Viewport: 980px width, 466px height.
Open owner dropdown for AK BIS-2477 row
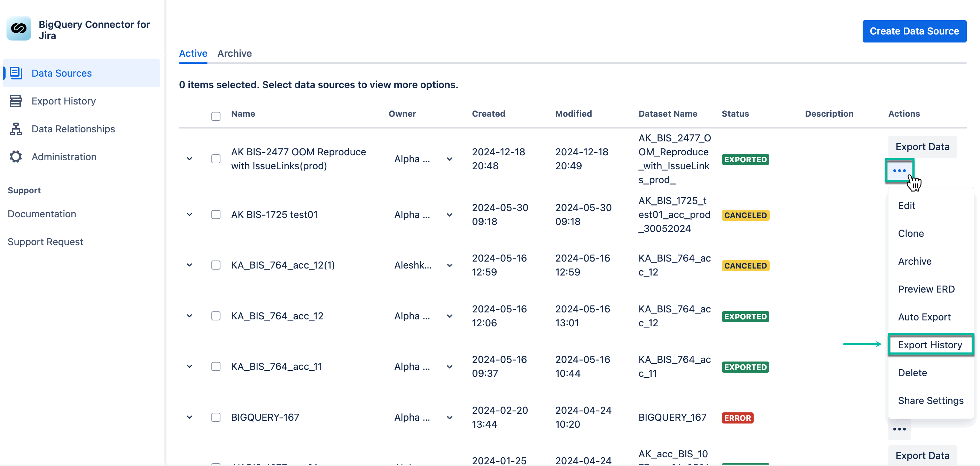pos(449,159)
